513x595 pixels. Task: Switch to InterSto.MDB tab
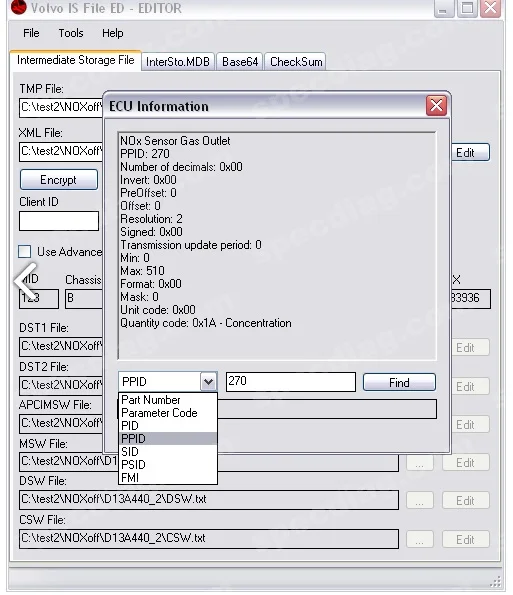(178, 61)
